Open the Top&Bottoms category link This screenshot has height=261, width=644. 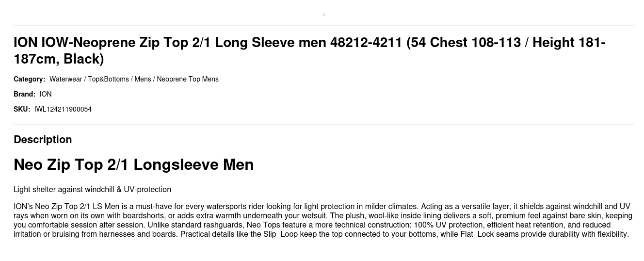[x=108, y=79]
